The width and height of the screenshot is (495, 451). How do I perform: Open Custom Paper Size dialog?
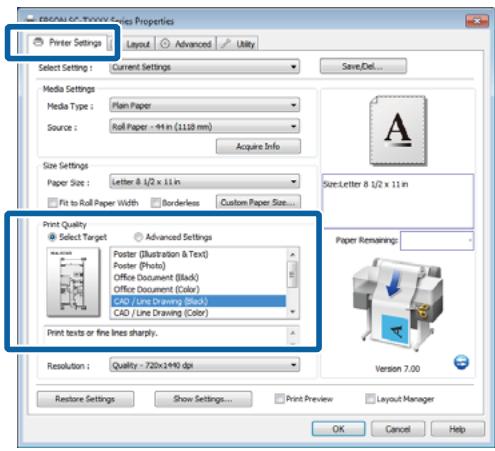[x=258, y=202]
